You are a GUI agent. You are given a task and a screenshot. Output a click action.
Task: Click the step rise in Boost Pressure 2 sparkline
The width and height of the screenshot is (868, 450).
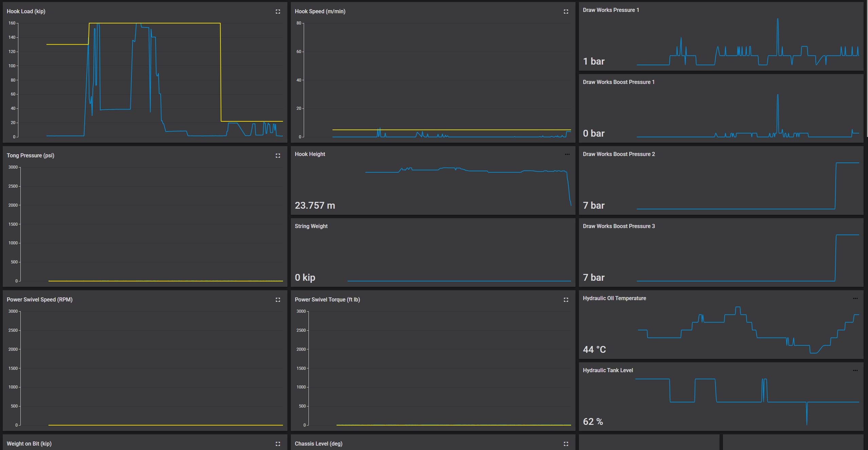click(836, 186)
